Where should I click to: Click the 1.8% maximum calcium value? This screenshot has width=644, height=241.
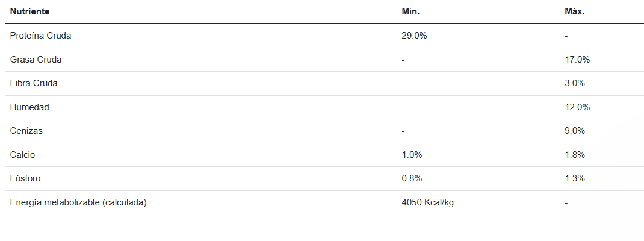575,155
